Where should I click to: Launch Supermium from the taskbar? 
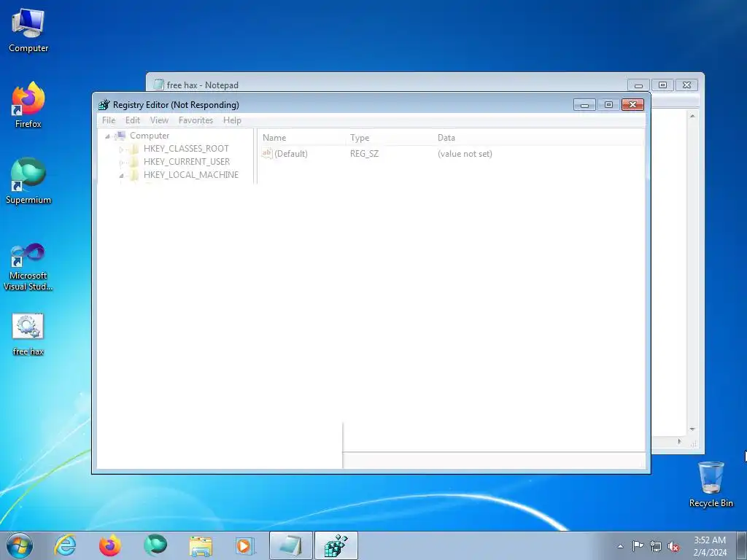point(155,545)
